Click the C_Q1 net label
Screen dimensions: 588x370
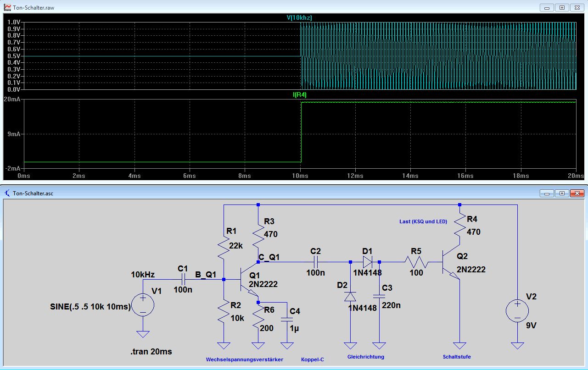point(269,257)
